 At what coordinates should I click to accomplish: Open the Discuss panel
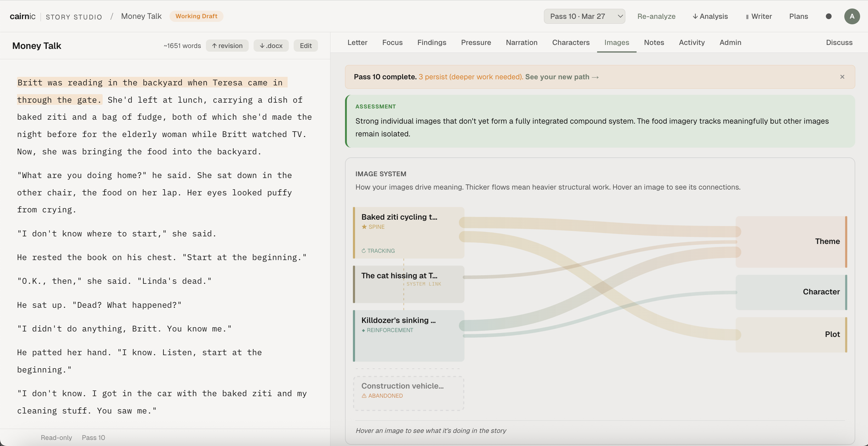(x=839, y=43)
